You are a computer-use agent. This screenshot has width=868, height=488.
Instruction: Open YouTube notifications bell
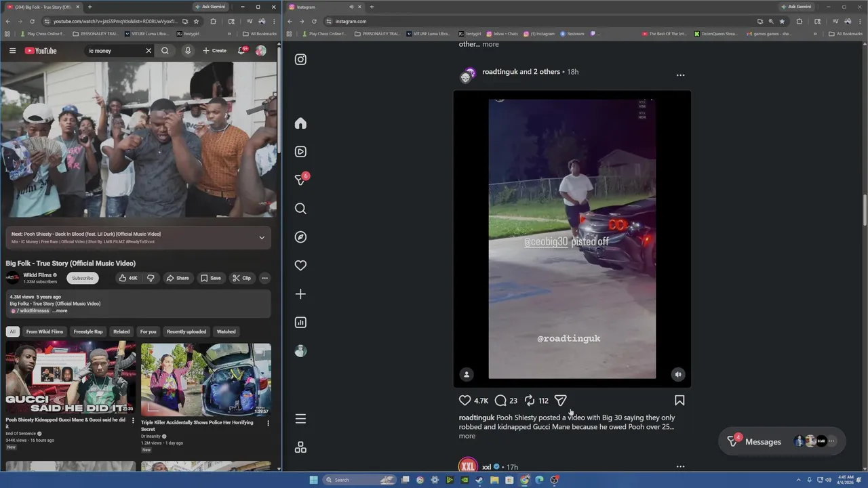241,51
